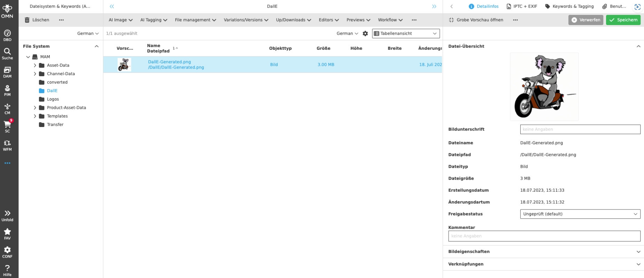Expand the Bildeigenschaften section
644x278 pixels.
(x=638, y=252)
